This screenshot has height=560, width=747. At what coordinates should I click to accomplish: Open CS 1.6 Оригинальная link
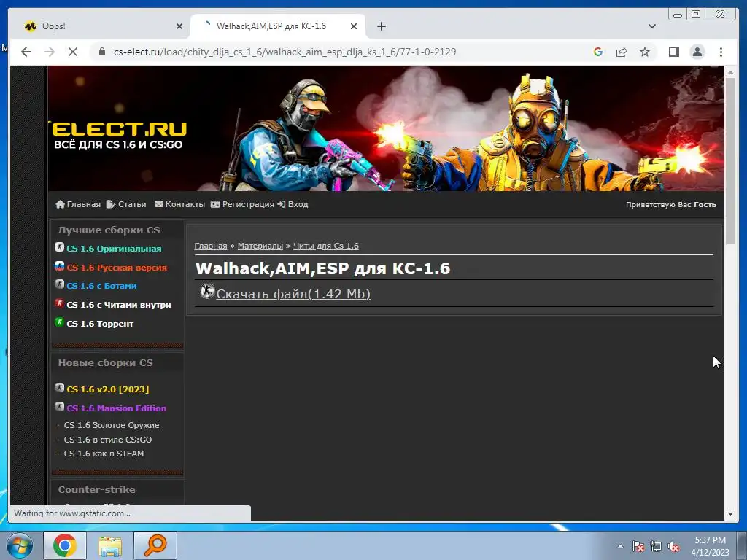pos(114,249)
